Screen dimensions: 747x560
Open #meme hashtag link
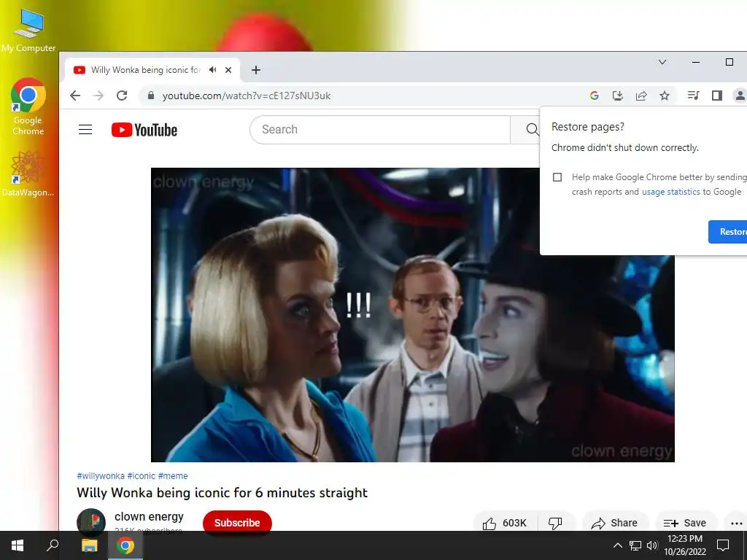(173, 475)
